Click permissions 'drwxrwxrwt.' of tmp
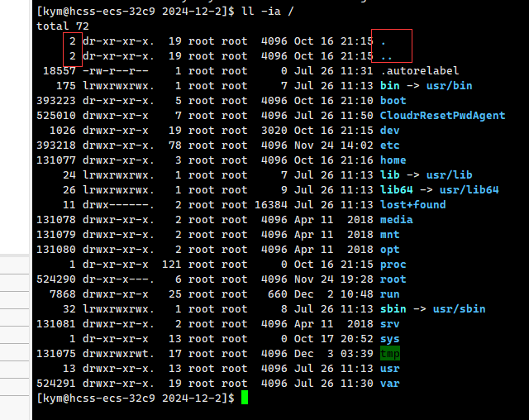 click(119, 353)
